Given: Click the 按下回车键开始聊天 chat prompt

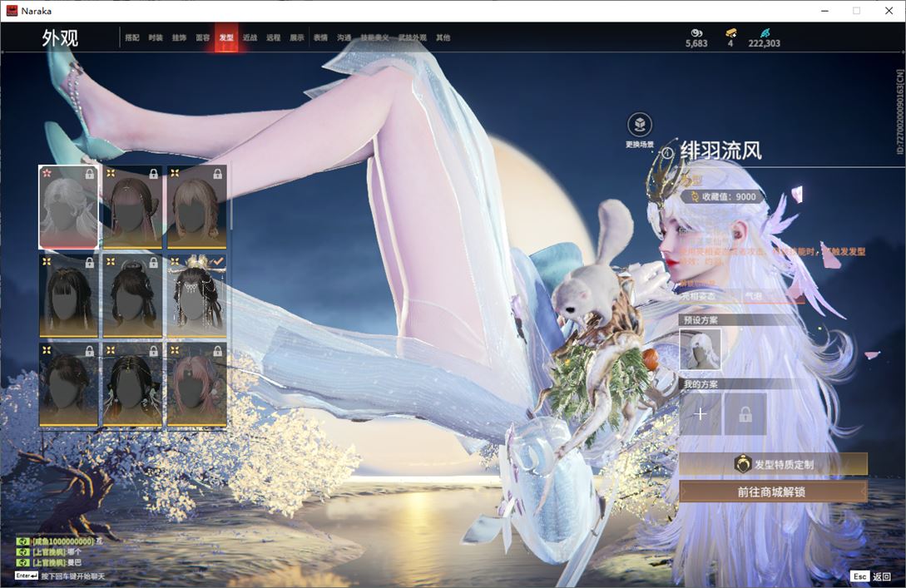Looking at the screenshot, I should click(73, 576).
